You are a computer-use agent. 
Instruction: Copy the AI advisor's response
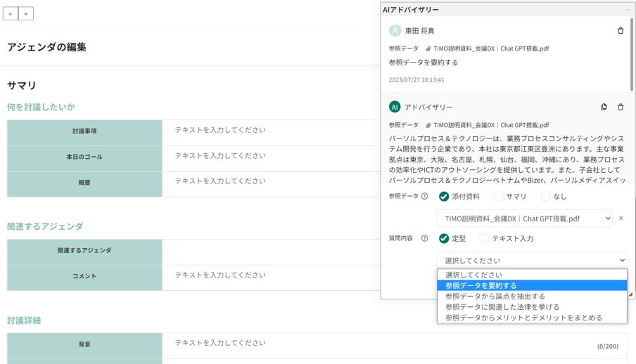604,107
